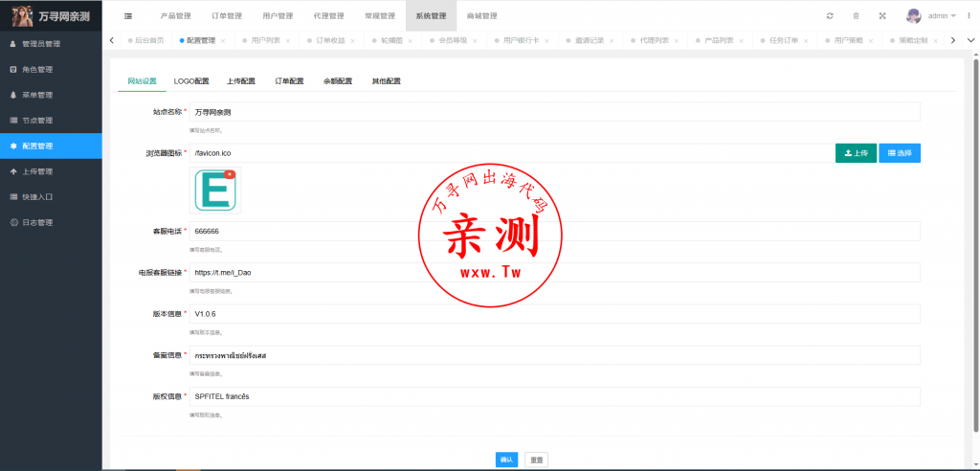Screen dimensions: 980x471
Task: Open 快捷入口 in the sidebar
Action: click(51, 196)
